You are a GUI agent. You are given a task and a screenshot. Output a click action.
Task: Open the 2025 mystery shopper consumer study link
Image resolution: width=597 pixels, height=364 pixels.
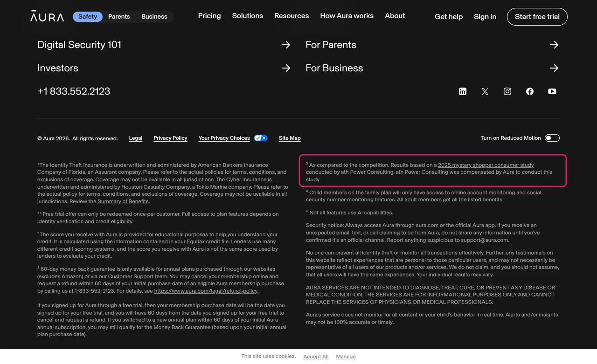486,165
